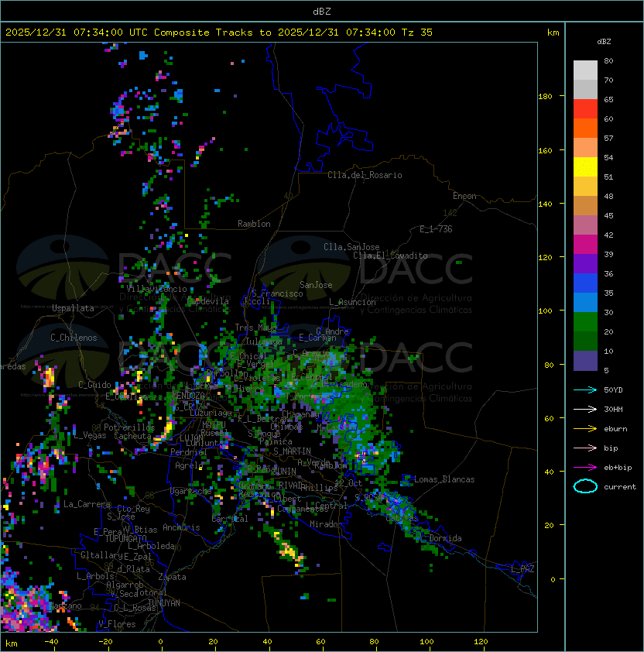Click the cyan 50YD arrow legend icon
Screen dimensions: 644x652
coord(585,390)
